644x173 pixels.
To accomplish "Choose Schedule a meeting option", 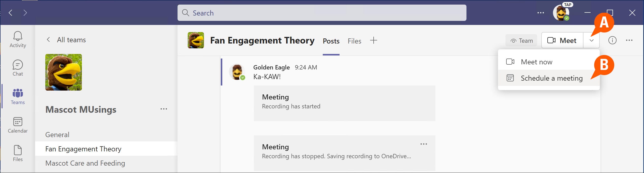I will [x=552, y=78].
